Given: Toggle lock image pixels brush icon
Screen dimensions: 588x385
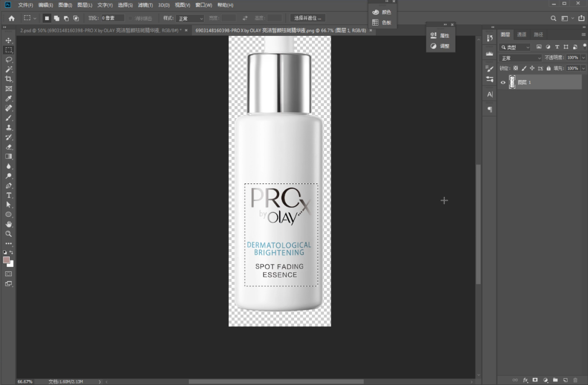Looking at the screenshot, I should click(524, 68).
